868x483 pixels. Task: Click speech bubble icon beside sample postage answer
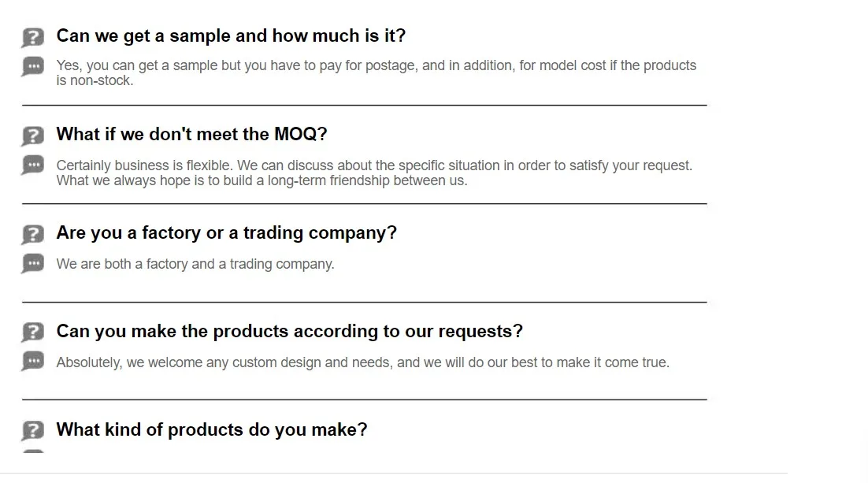click(32, 67)
